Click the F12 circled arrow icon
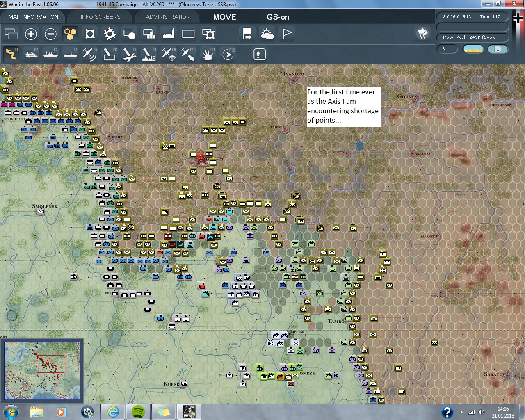This screenshot has width=525, height=420. click(x=228, y=54)
